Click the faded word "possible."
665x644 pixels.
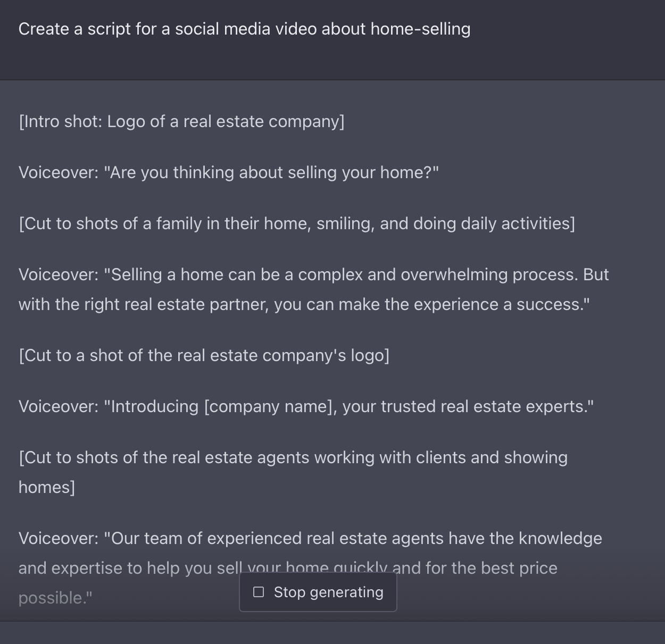55,598
